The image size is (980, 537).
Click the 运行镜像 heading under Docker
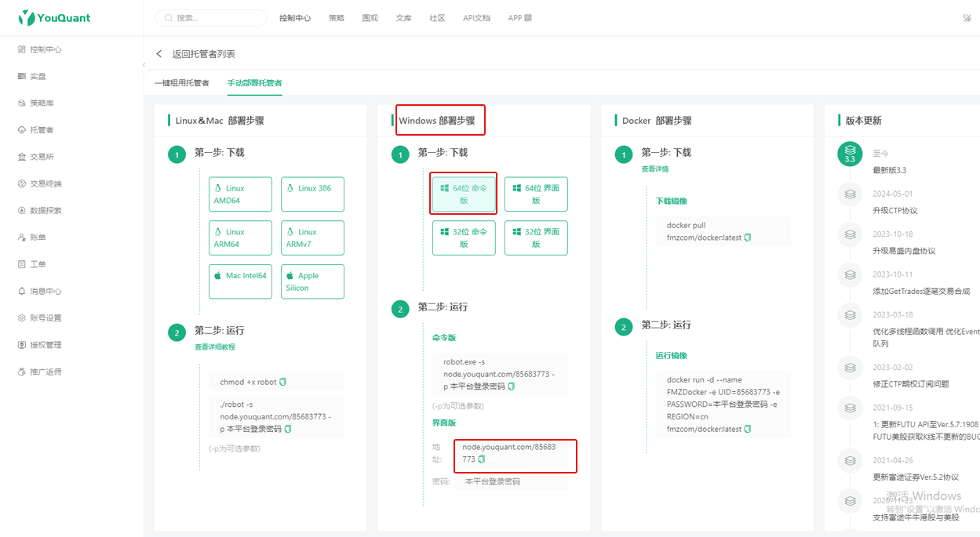(671, 356)
